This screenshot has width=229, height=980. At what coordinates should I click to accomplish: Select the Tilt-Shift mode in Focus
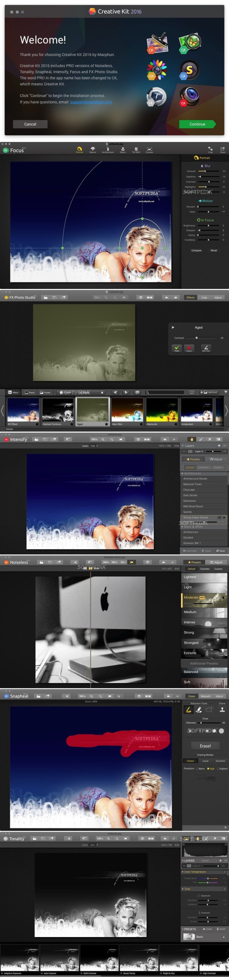(136, 149)
